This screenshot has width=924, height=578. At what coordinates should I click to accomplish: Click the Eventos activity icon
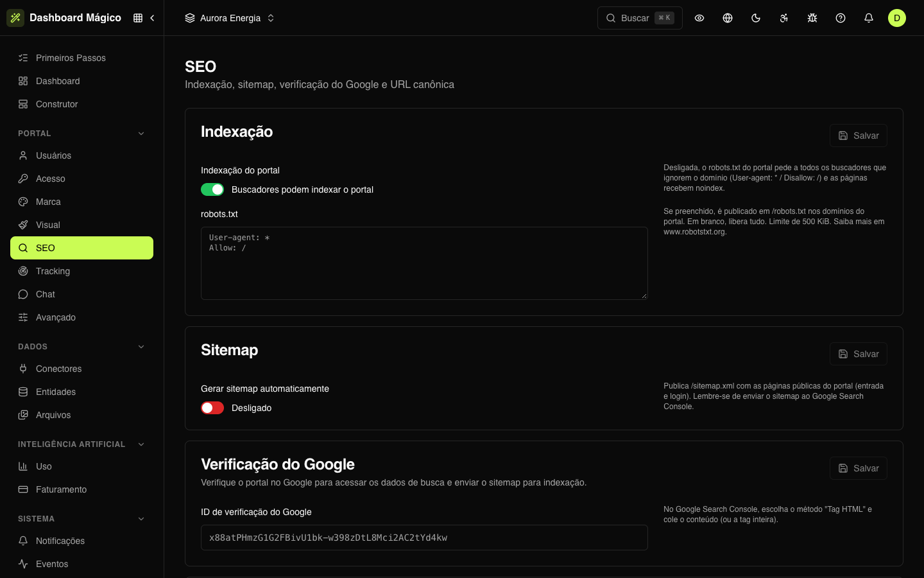[x=23, y=564]
